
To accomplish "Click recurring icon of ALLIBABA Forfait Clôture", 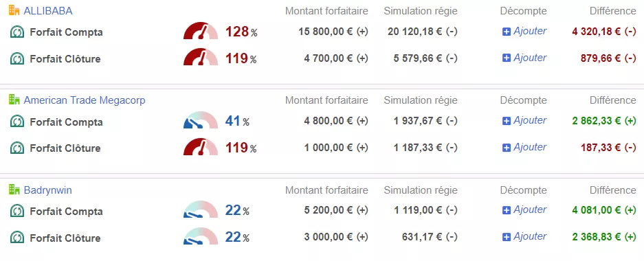I will [17, 58].
